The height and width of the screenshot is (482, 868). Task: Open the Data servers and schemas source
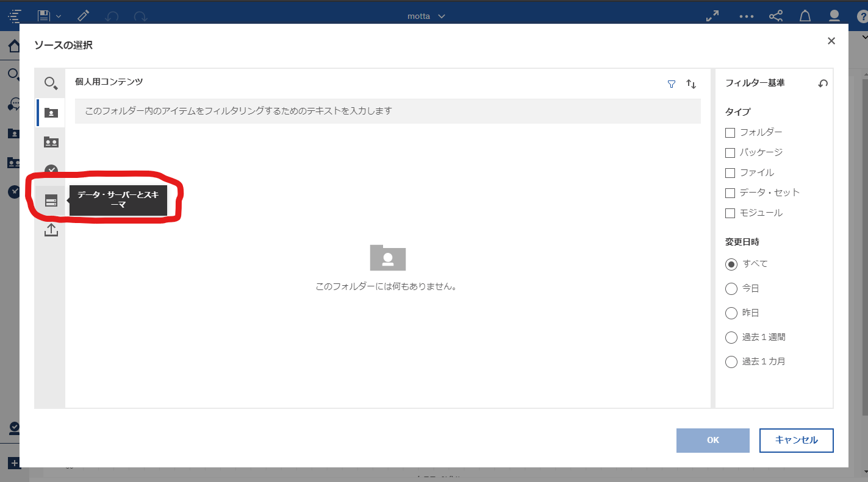51,200
